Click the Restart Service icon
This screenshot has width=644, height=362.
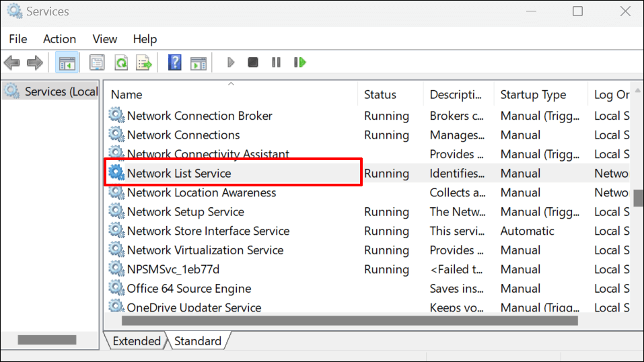[x=299, y=63]
